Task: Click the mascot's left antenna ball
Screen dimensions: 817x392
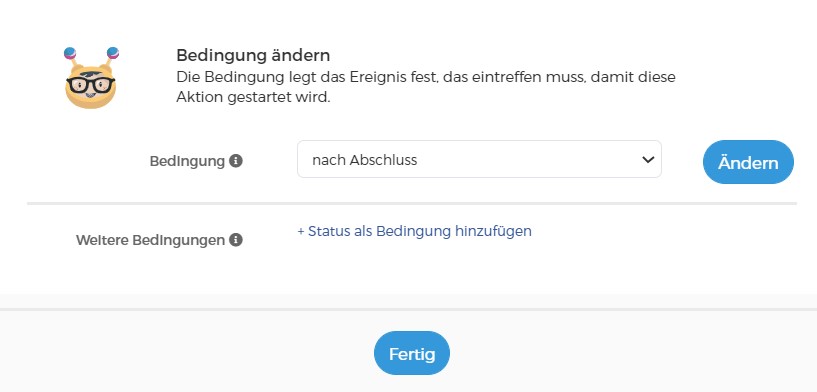Action: pyautogui.click(x=70, y=53)
